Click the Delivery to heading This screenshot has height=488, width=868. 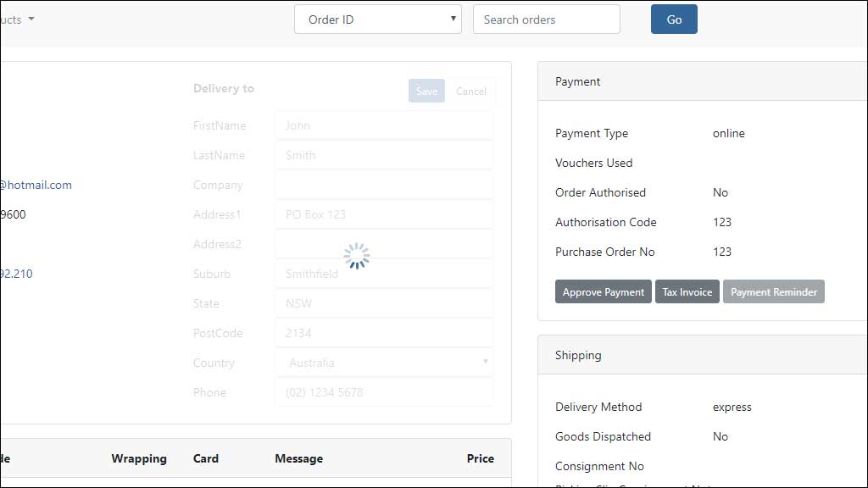[x=224, y=88]
